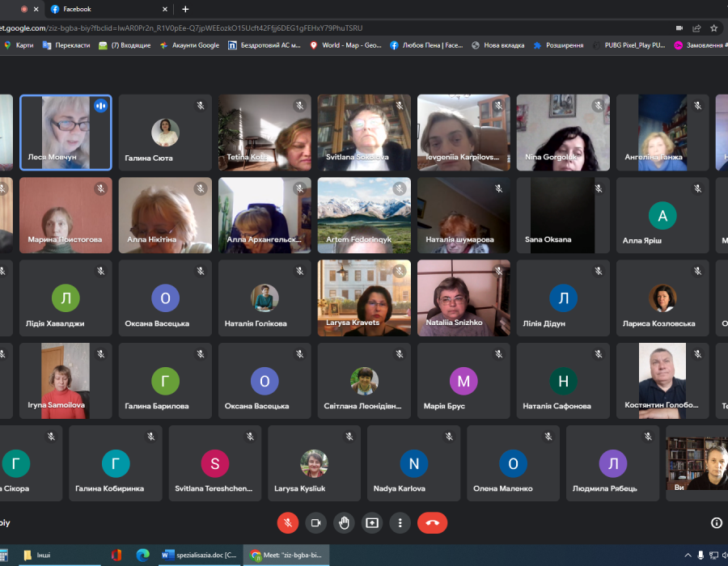Viewport: 728px width, 566px height.
Task: Click the Present screen icon
Action: click(x=372, y=522)
